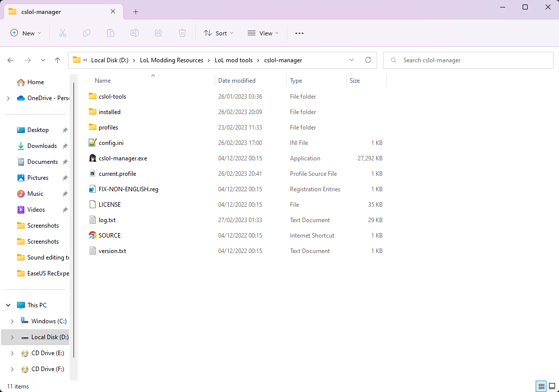Viewport: 559px width, 392px height.
Task: Unpin Desktop using its pin icon
Action: pyautogui.click(x=65, y=130)
